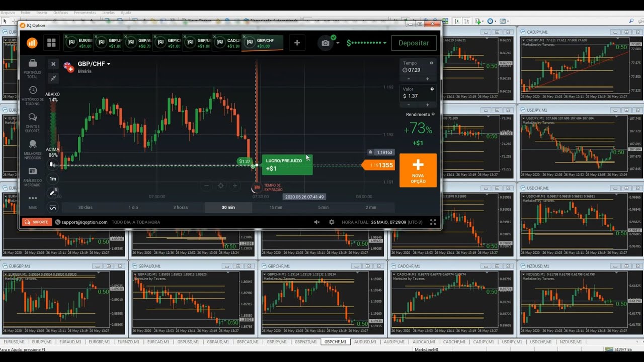Select the 30 dias timeframe
This screenshot has width=644, height=362.
(86, 207)
